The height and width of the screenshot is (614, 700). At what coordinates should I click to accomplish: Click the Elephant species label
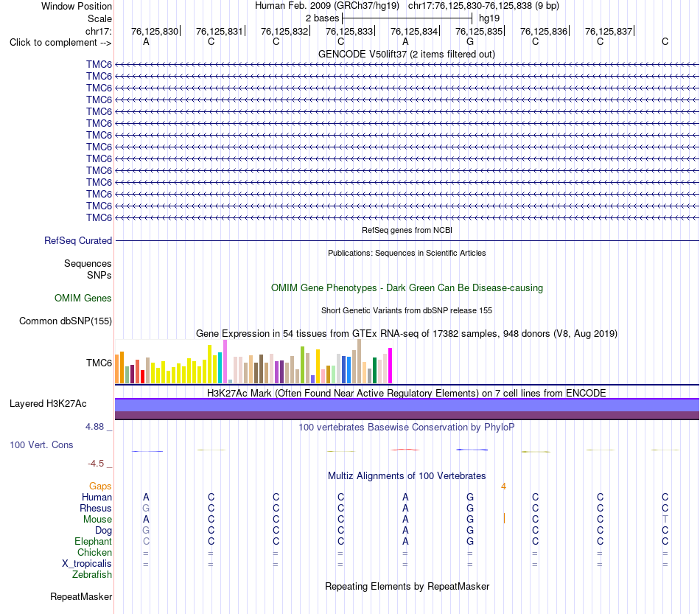tap(94, 541)
